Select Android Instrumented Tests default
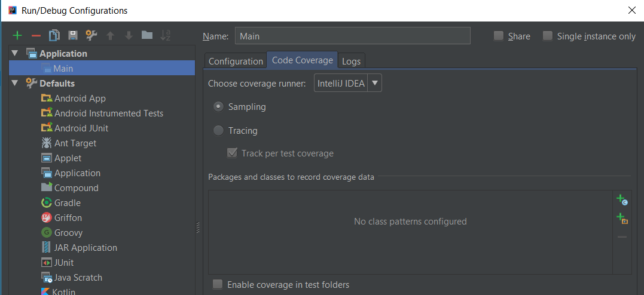Viewport: 644px width, 295px height. (x=109, y=113)
